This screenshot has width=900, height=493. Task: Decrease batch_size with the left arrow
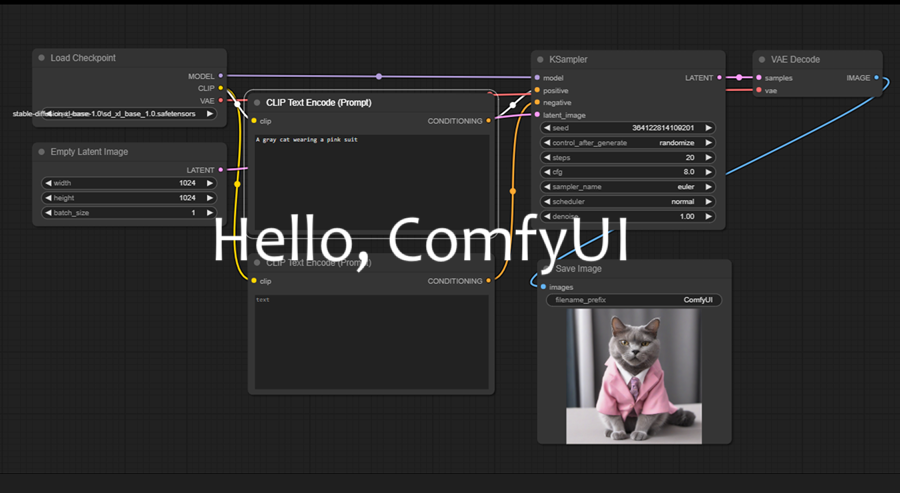pos(48,213)
